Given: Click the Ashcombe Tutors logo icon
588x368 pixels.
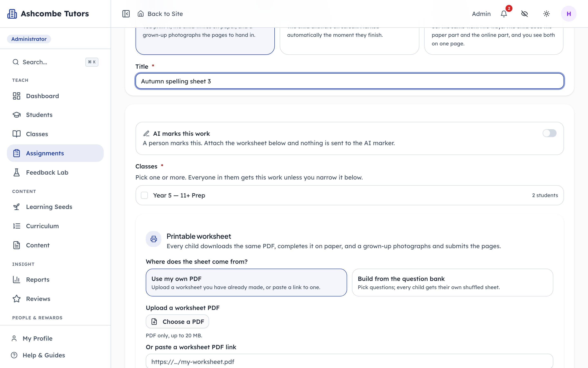Looking at the screenshot, I should coord(12,14).
